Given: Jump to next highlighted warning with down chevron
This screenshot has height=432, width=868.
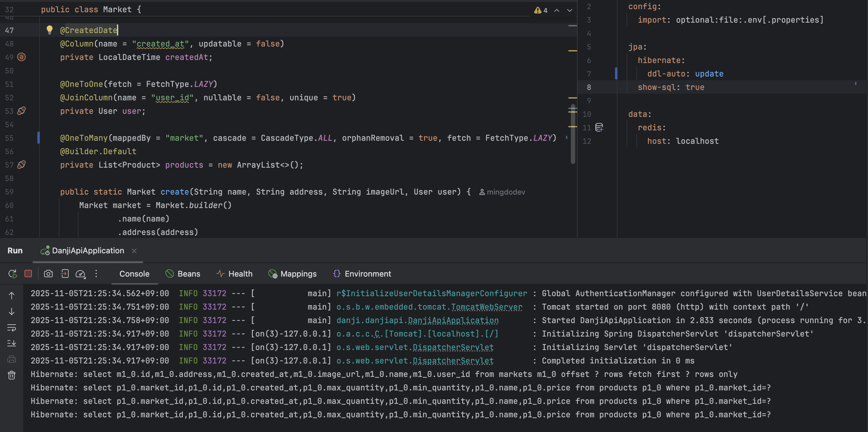Looking at the screenshot, I should [569, 10].
